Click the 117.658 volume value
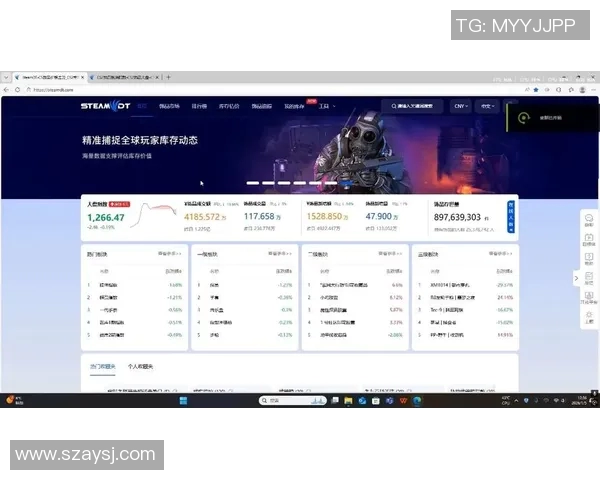Image resolution: width=600 pixels, height=480 pixels. pyautogui.click(x=259, y=216)
